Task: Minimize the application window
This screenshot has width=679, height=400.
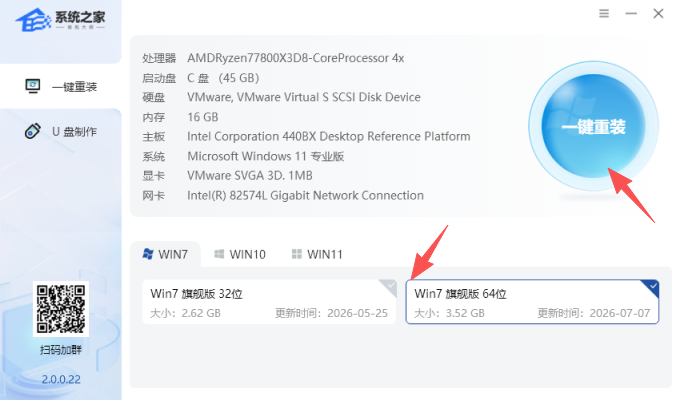Action: (631, 14)
